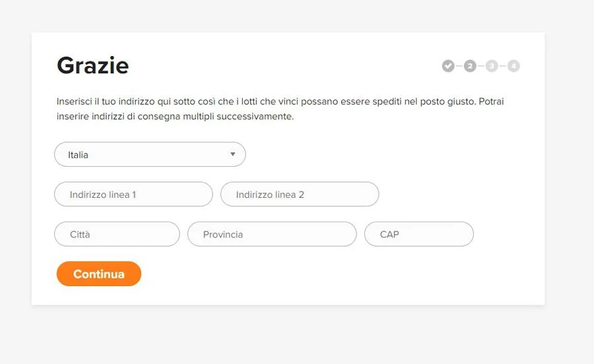The image size is (594, 364).
Task: Click the completed step checkmark icon
Action: click(448, 66)
